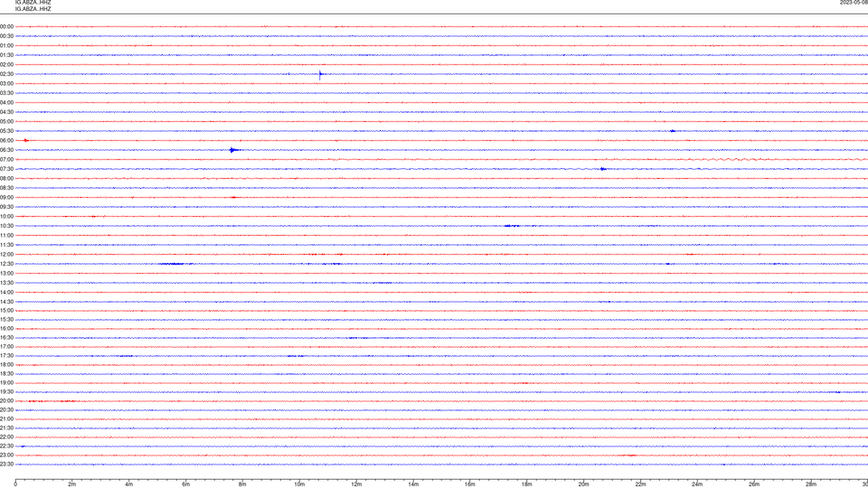Select the 05:30 row label

(x=6, y=130)
